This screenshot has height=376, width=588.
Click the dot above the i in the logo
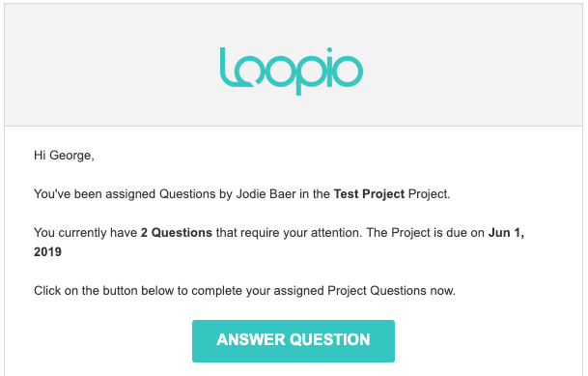pos(329,50)
